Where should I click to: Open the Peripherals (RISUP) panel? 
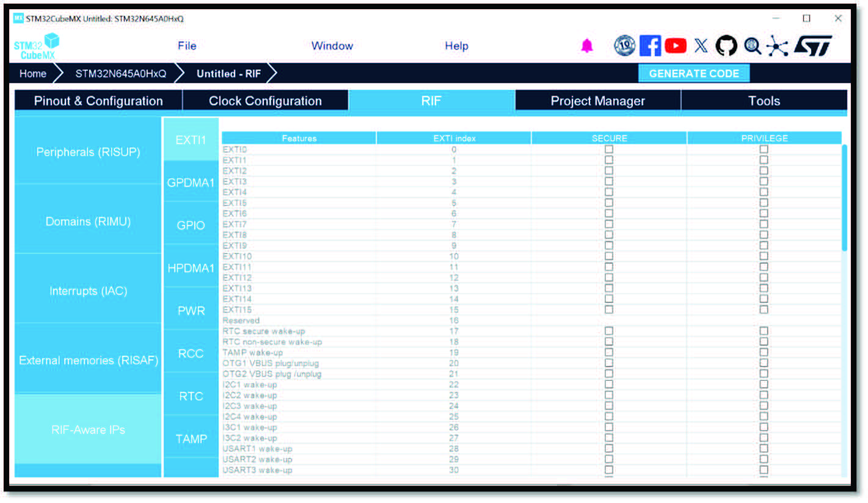[88, 151]
